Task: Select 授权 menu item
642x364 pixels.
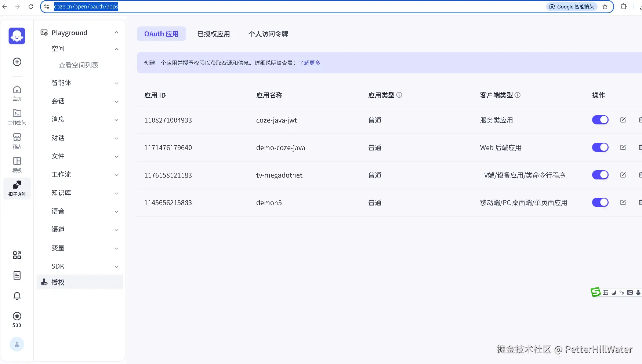Action: pyautogui.click(x=80, y=282)
